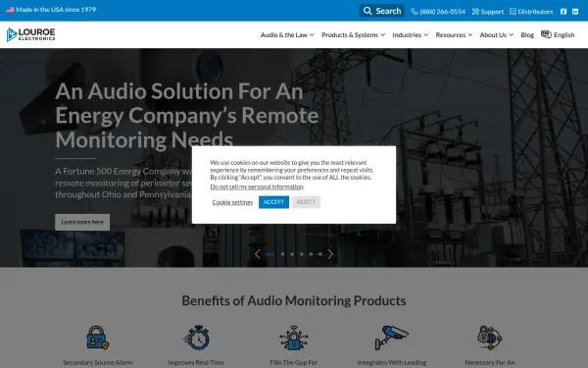Expand the Products & Systems menu
The width and height of the screenshot is (588, 368).
(x=353, y=35)
